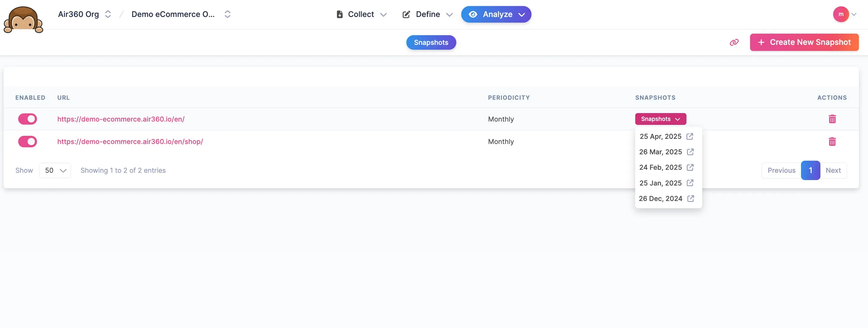Open the 25 Apr, 2025 snapshot in new tab

click(690, 136)
